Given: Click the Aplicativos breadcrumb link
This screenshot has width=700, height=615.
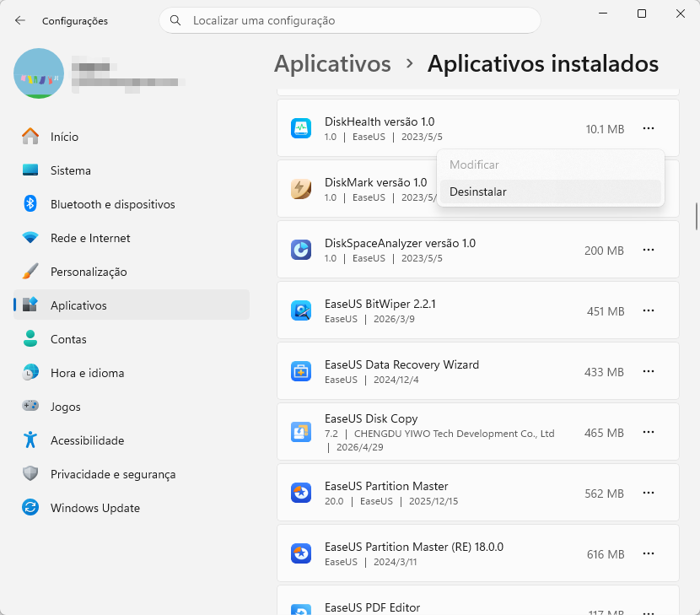Looking at the screenshot, I should [332, 64].
